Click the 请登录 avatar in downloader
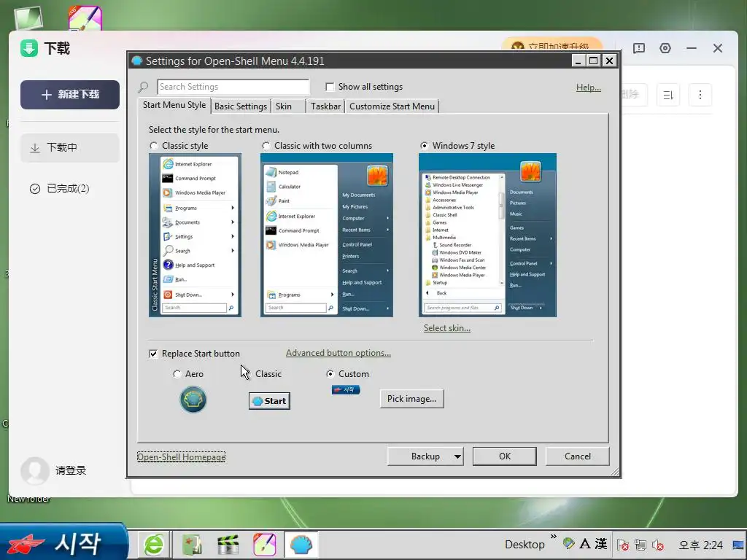Viewport: 747px width, 560px height. [35, 470]
